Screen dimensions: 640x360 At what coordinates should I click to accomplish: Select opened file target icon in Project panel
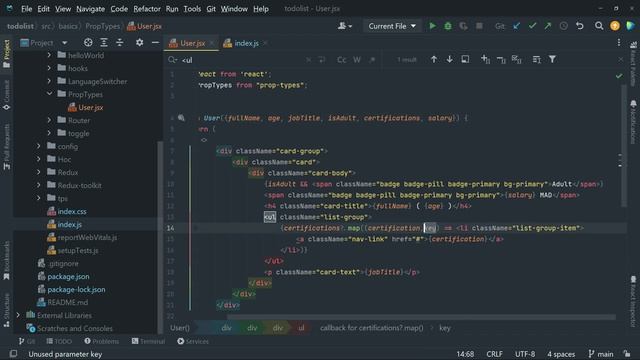88,42
